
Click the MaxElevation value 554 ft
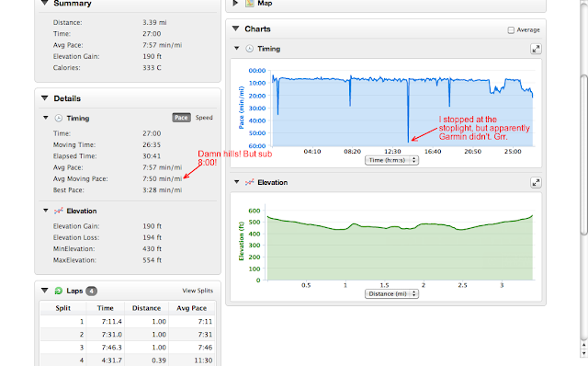click(x=152, y=260)
